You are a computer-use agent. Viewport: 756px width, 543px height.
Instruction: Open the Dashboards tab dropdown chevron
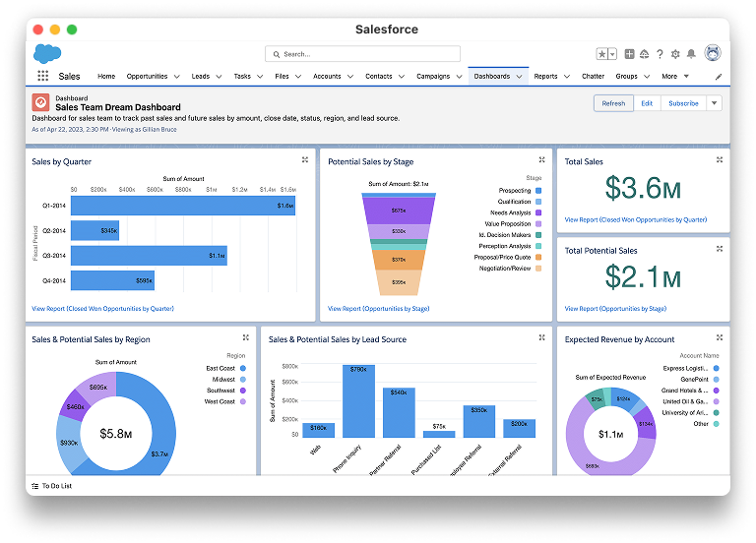[x=520, y=76]
